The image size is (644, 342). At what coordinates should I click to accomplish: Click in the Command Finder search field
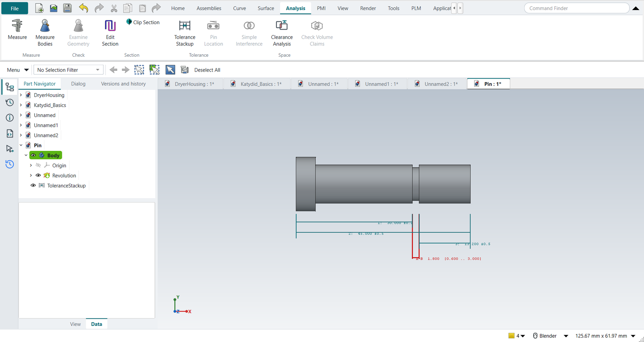(576, 8)
